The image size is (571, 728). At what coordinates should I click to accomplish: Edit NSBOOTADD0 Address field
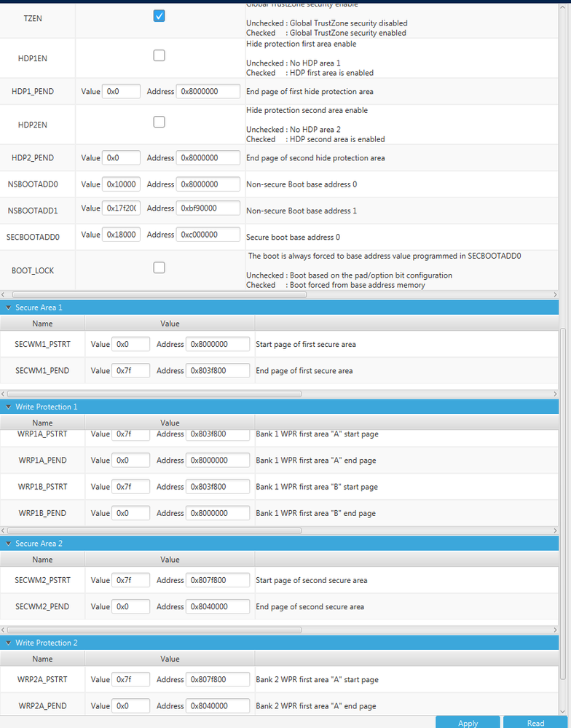(x=208, y=184)
